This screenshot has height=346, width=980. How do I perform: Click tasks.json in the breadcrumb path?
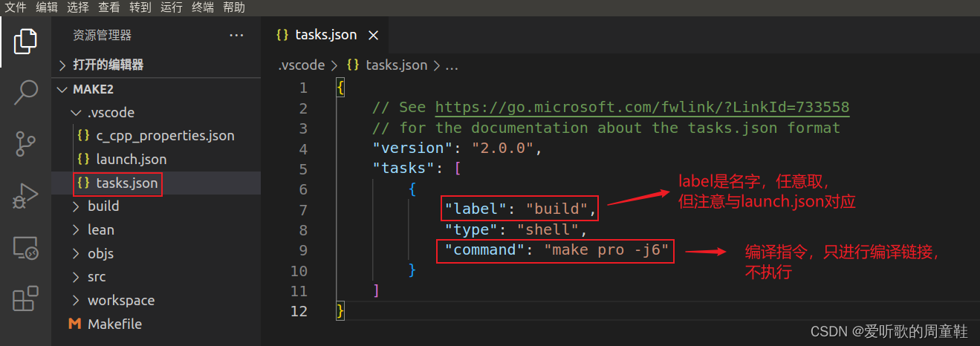pos(397,65)
